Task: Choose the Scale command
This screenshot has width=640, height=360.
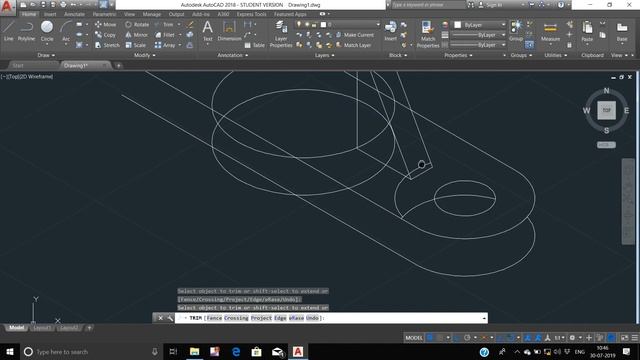Action: [135, 45]
